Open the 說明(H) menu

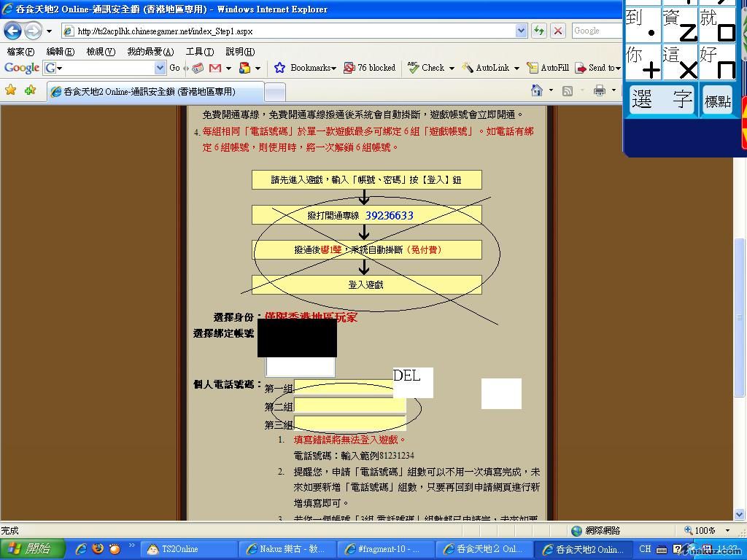[x=240, y=52]
